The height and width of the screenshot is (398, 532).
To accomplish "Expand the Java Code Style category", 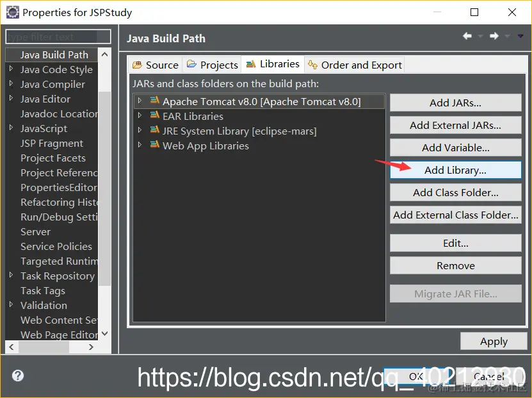I will (x=11, y=69).
